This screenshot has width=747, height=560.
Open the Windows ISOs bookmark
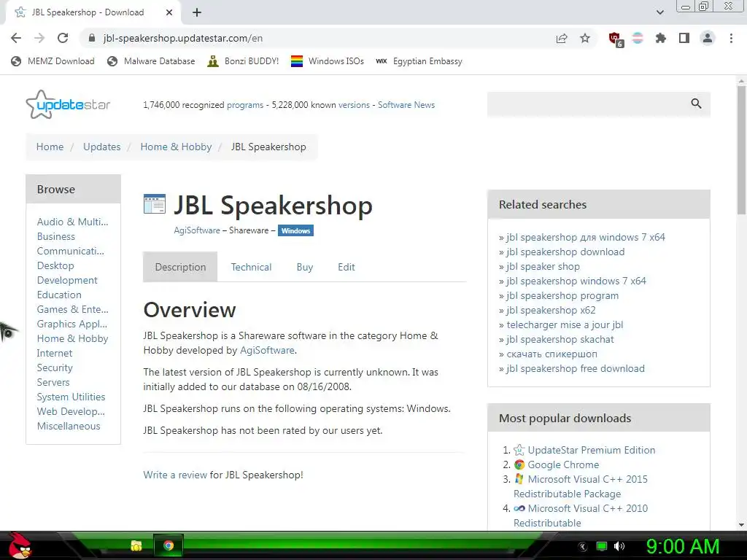point(328,61)
